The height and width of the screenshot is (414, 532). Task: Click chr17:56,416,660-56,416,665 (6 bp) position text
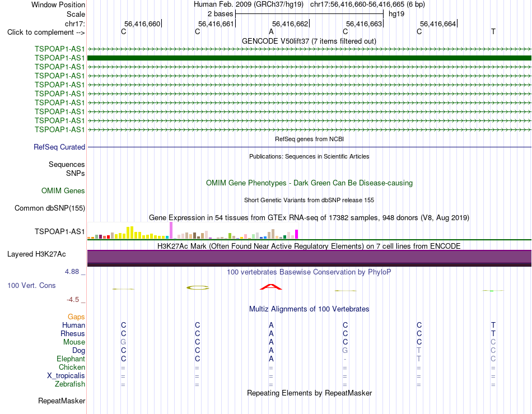click(x=367, y=4)
